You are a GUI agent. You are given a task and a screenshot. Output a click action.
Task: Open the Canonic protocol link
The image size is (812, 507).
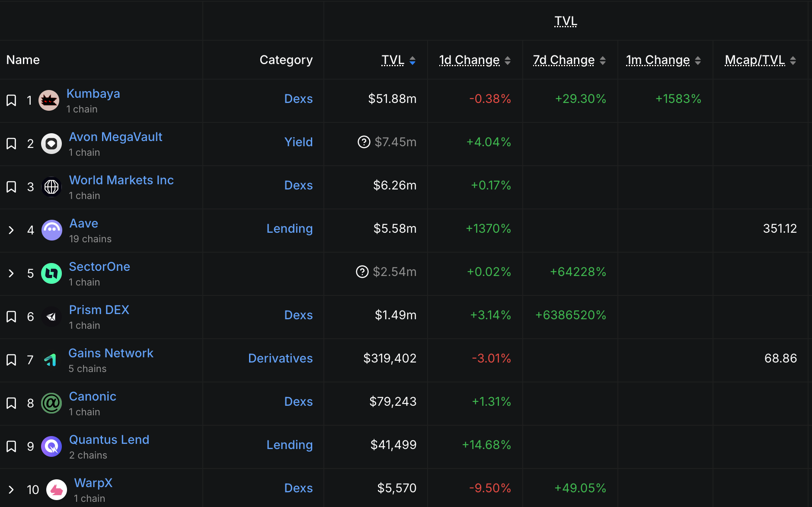(93, 396)
